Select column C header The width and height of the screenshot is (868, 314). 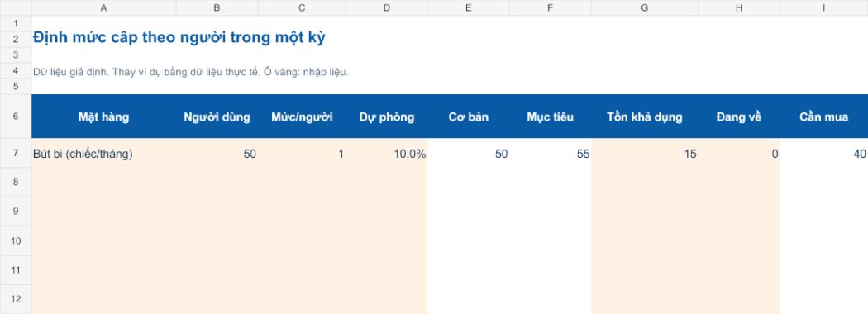[302, 7]
